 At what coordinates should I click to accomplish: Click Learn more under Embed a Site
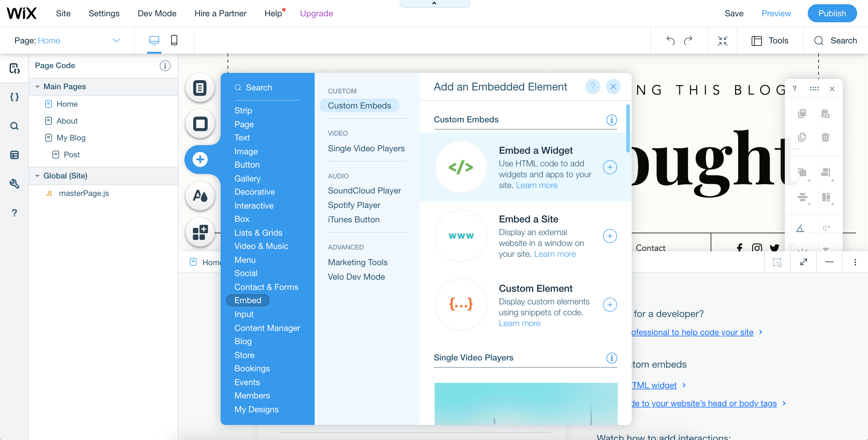point(554,254)
